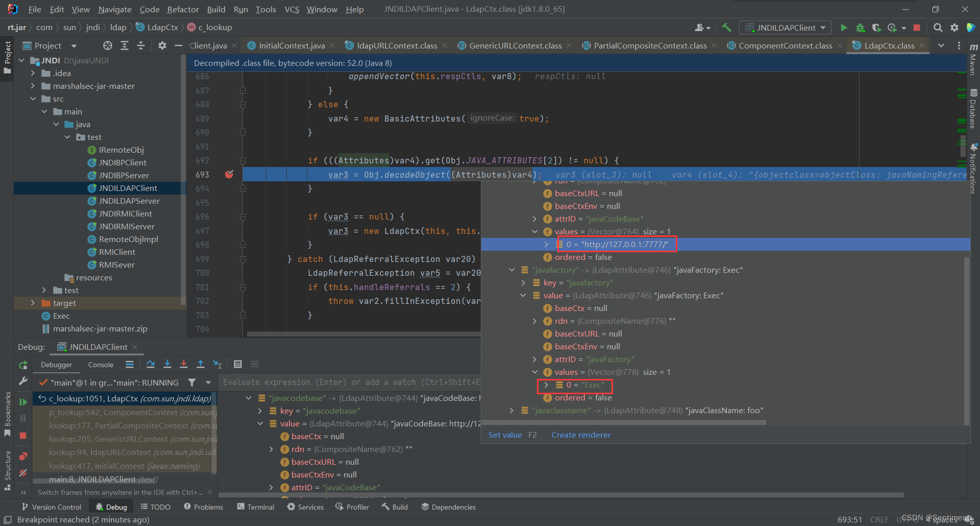
Task: Click popup horizontal scrollbar
Action: click(x=624, y=422)
